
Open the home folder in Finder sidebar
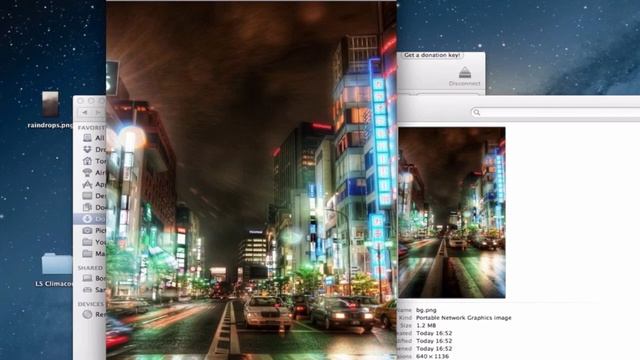tap(93, 161)
